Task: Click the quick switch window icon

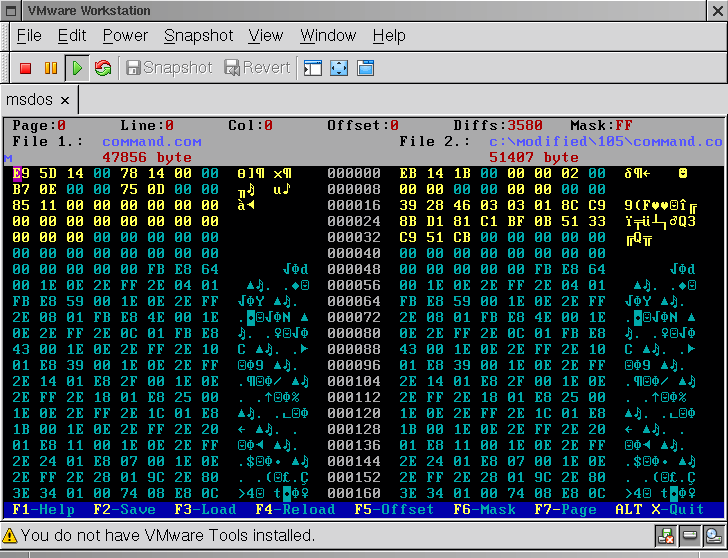Action: 365,68
